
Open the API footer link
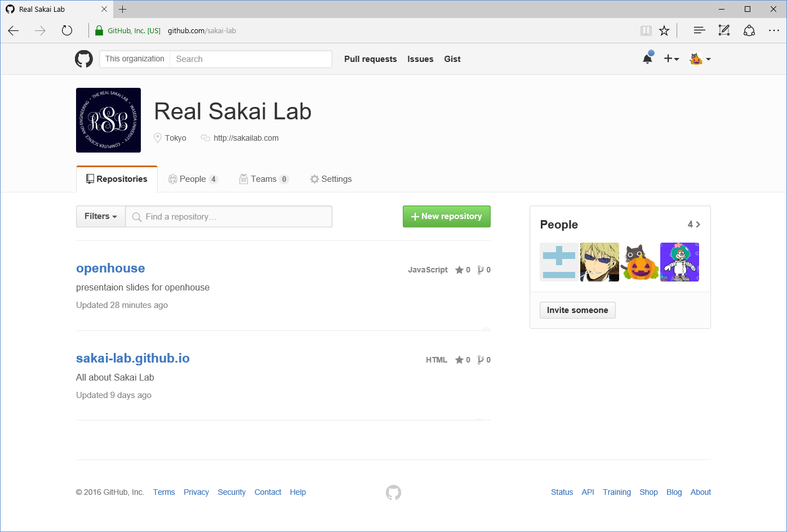(x=588, y=492)
